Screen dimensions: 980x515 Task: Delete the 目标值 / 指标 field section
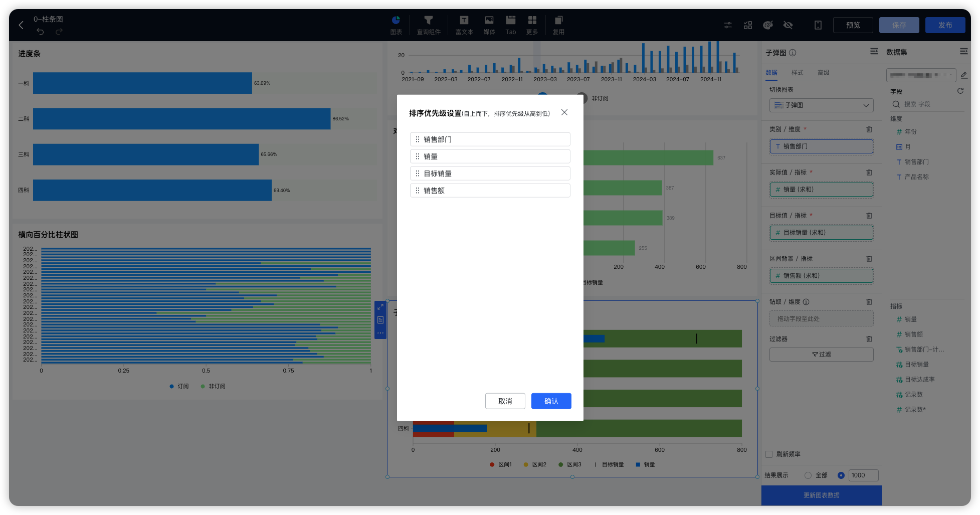869,216
